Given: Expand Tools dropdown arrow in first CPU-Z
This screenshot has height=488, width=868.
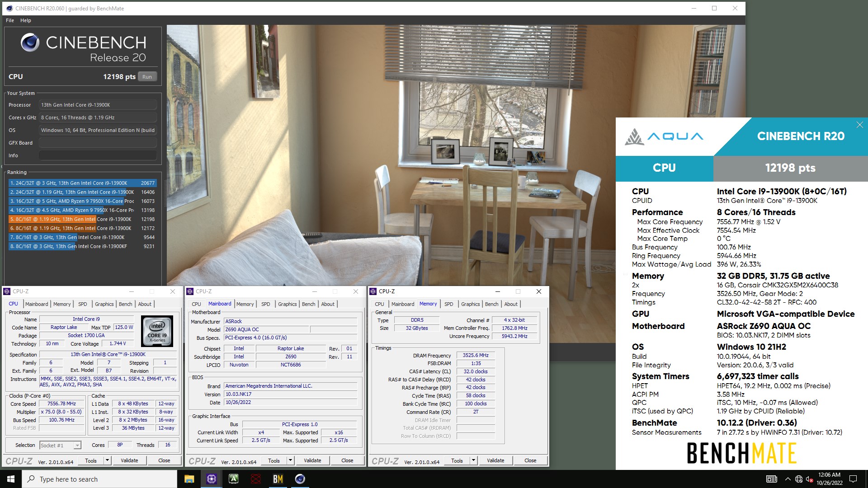Looking at the screenshot, I should tap(108, 460).
